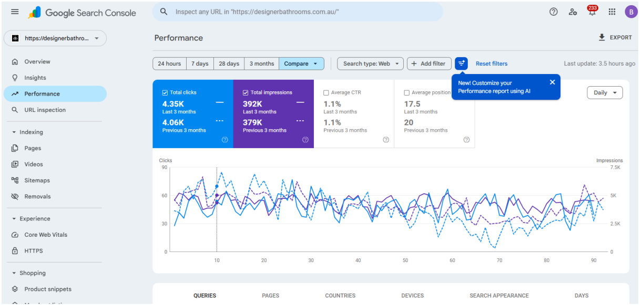The image size is (644, 305).
Task: Switch to the Devices tab
Action: pos(413,296)
